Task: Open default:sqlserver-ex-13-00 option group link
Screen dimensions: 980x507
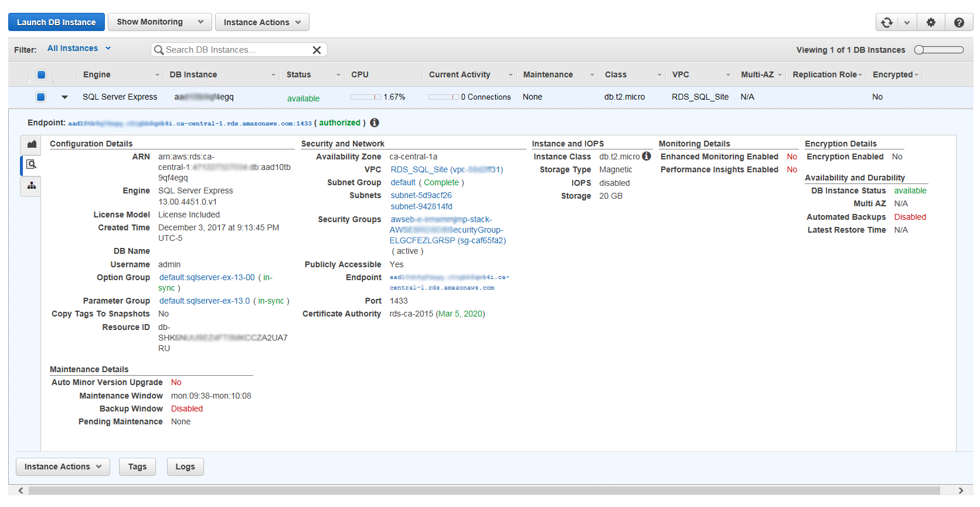Action: [x=207, y=277]
